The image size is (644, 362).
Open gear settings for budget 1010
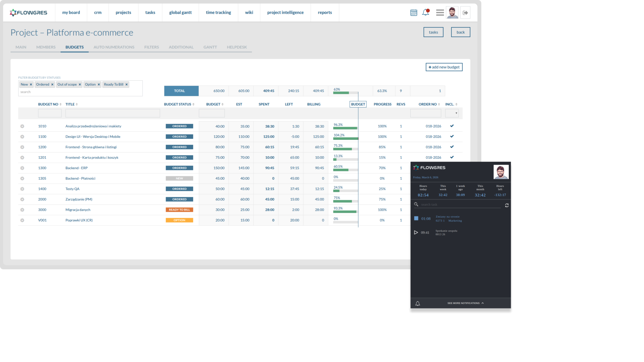pos(22,126)
